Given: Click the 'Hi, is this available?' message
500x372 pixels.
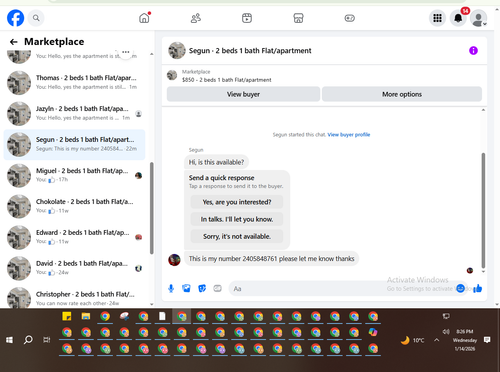Looking at the screenshot, I should tap(216, 162).
